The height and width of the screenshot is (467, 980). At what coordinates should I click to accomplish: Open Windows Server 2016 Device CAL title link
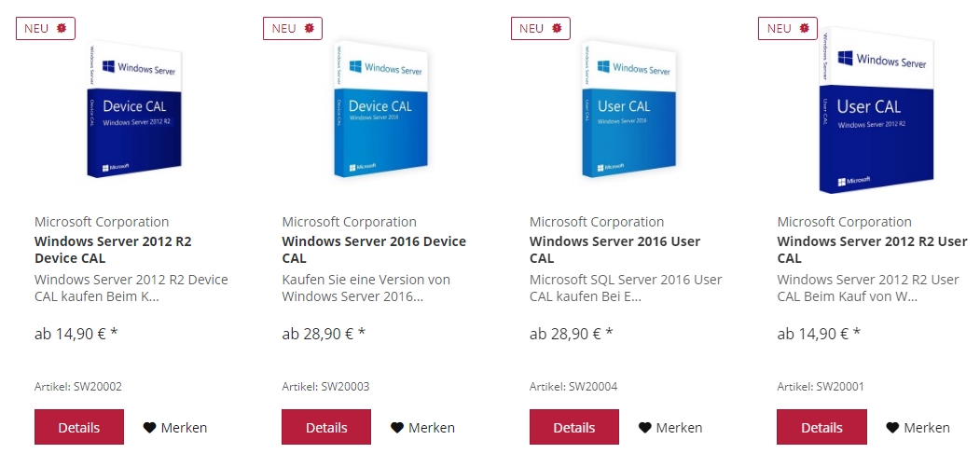(x=374, y=250)
